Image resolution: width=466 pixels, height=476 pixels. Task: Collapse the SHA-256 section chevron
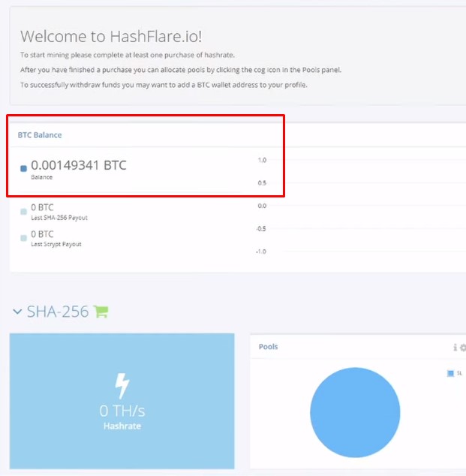tap(17, 312)
